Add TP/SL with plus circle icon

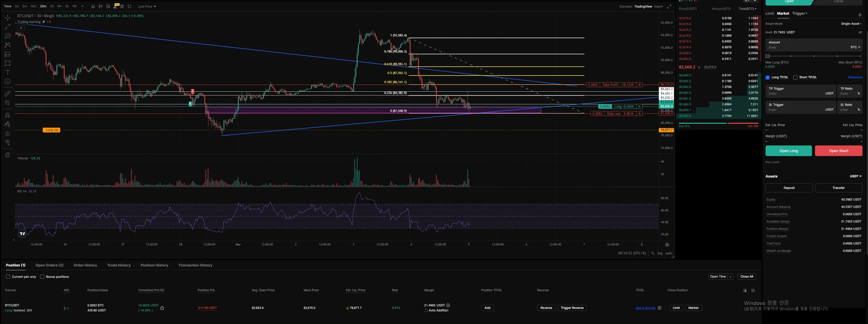tap(660, 308)
